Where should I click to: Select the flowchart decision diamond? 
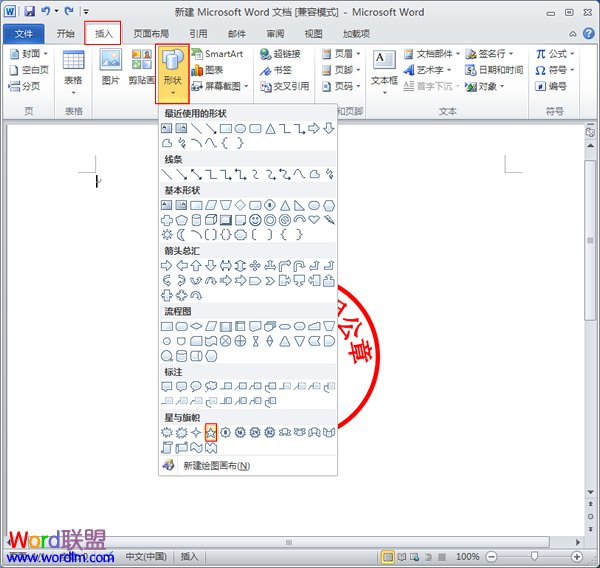point(196,326)
